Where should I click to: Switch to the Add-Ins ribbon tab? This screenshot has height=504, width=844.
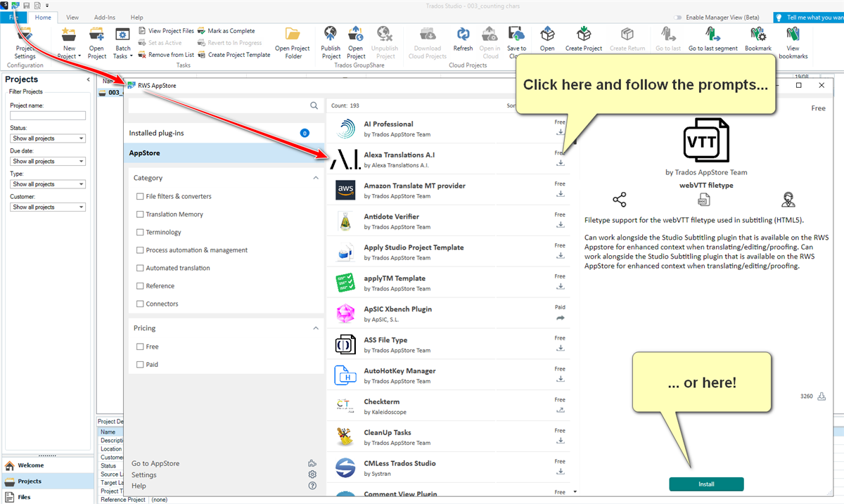(x=105, y=18)
